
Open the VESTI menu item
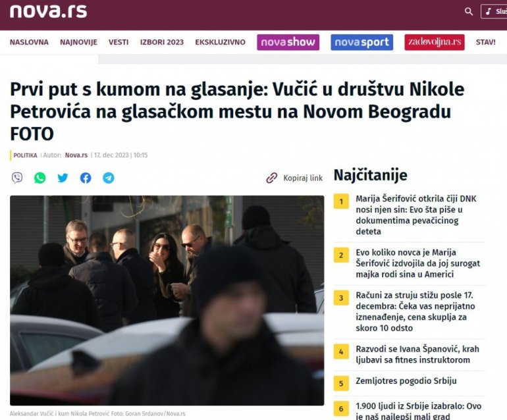(119, 42)
